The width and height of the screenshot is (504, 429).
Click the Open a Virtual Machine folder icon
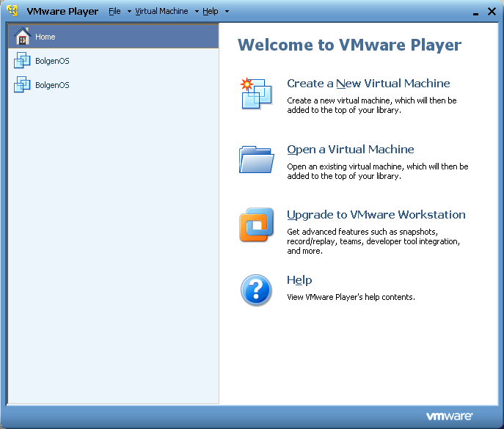(x=256, y=159)
